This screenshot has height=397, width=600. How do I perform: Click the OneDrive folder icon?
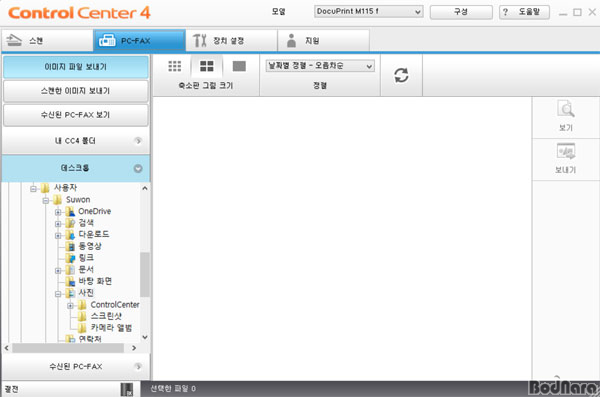coord(70,211)
